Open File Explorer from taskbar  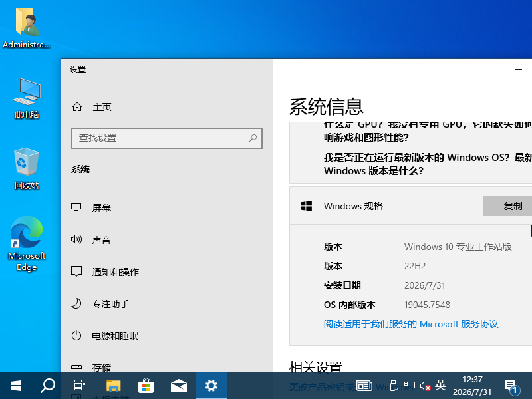113,386
